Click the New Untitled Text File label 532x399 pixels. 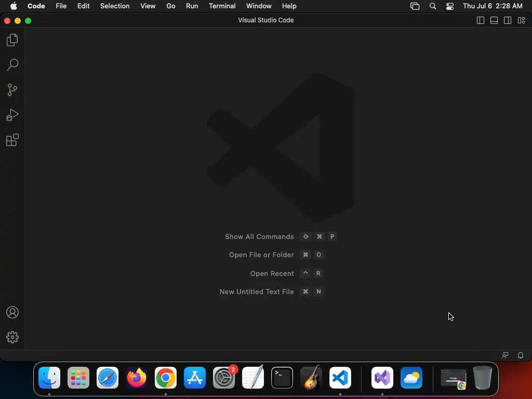click(x=257, y=292)
